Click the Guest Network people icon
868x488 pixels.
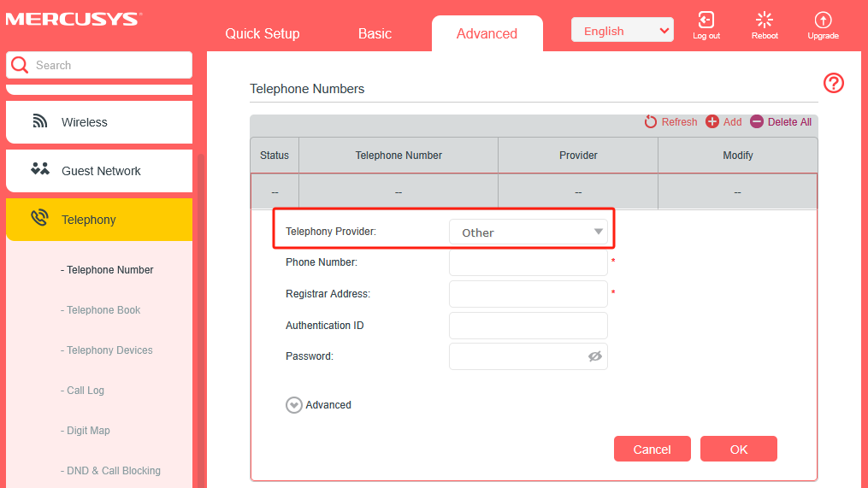coord(40,169)
